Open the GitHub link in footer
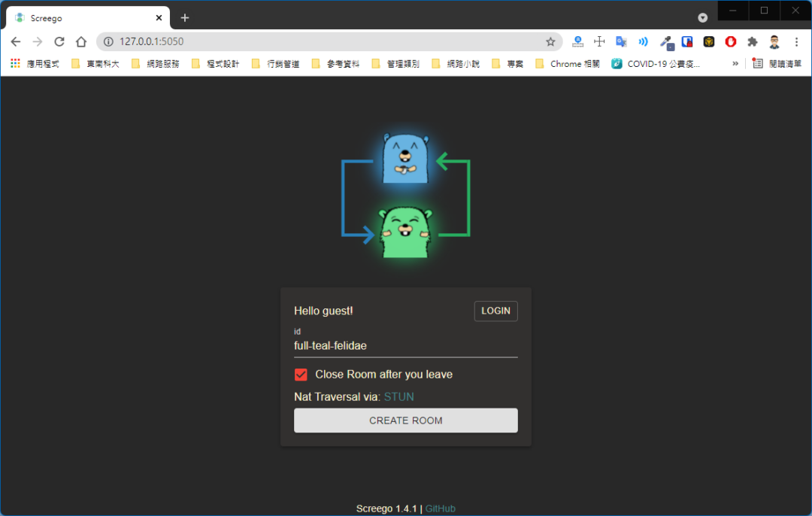The width and height of the screenshot is (812, 516). click(440, 508)
